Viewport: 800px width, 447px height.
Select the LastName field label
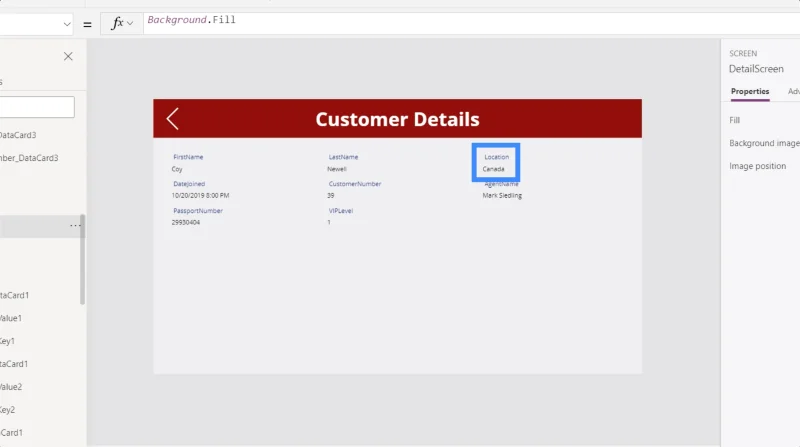pos(343,157)
